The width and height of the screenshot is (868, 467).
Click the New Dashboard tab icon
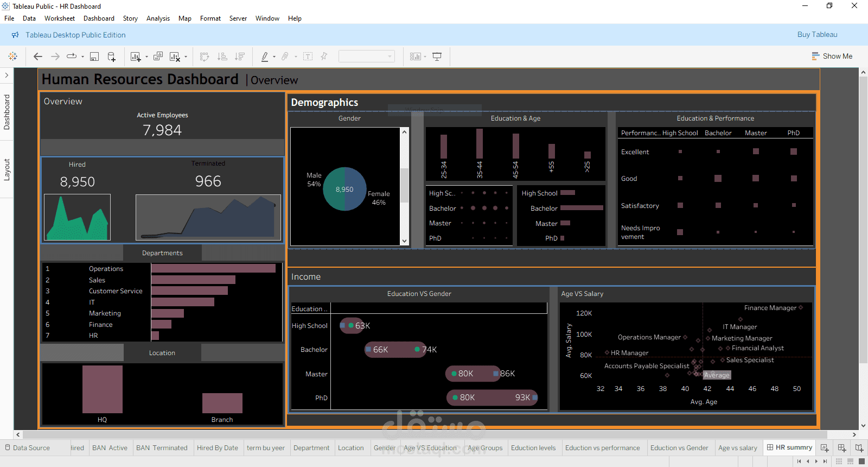tap(842, 448)
